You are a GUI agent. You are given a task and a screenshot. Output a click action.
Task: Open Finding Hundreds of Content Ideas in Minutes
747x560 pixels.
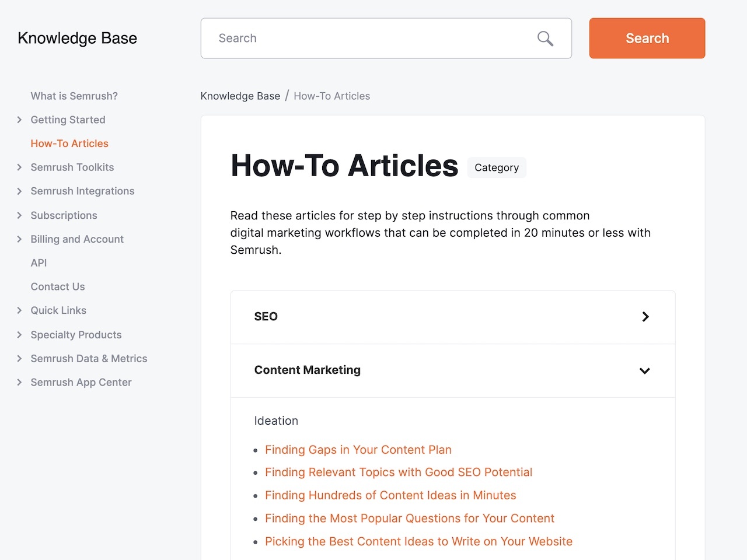(390, 495)
